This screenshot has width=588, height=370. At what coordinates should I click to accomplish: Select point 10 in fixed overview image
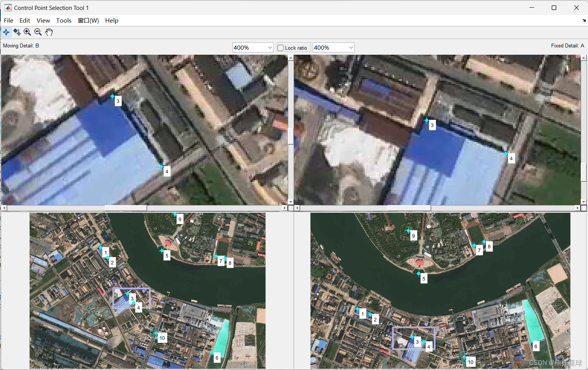pos(464,357)
